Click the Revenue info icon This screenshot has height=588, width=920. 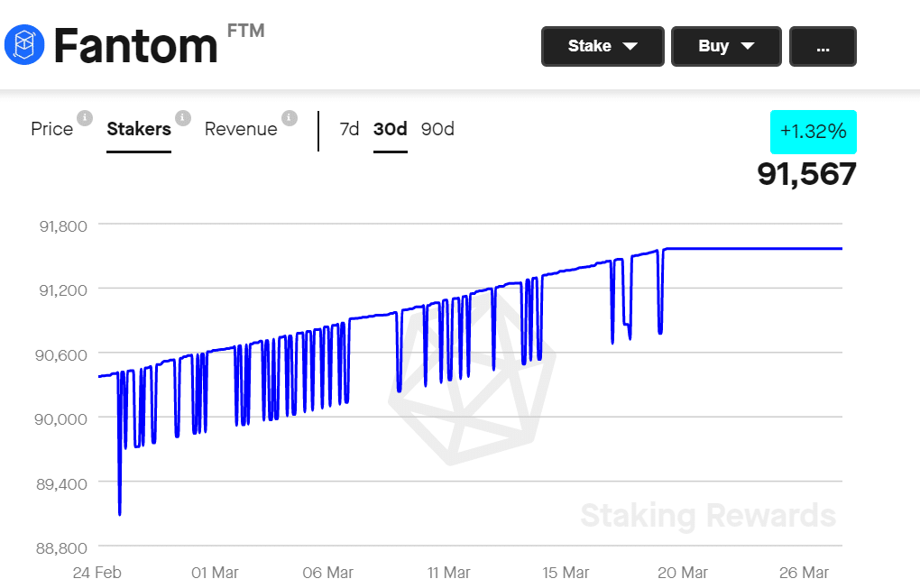[x=289, y=117]
